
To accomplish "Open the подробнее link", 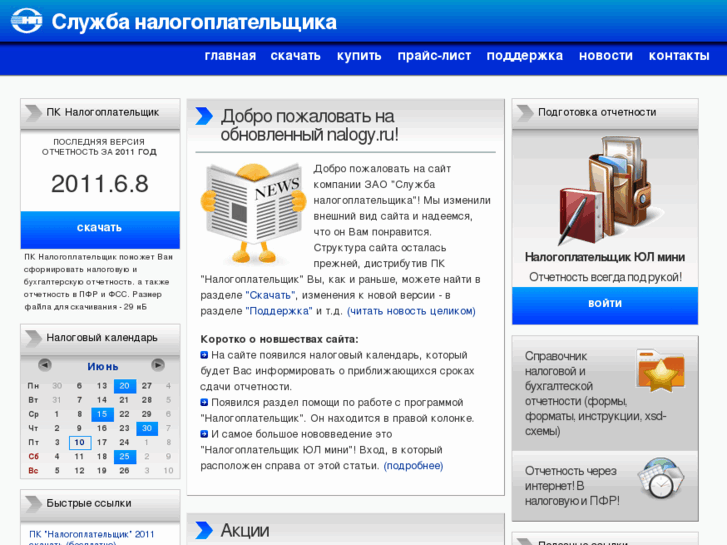I will (413, 466).
